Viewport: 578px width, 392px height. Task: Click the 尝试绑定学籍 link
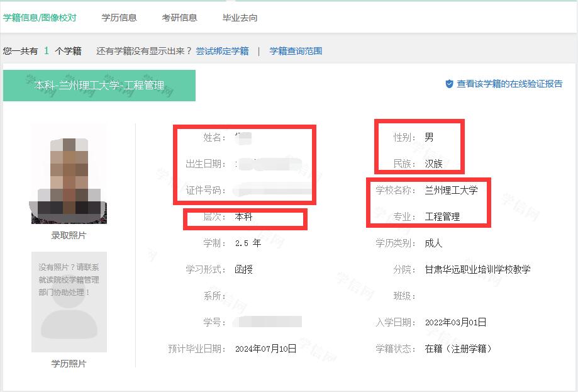(222, 51)
